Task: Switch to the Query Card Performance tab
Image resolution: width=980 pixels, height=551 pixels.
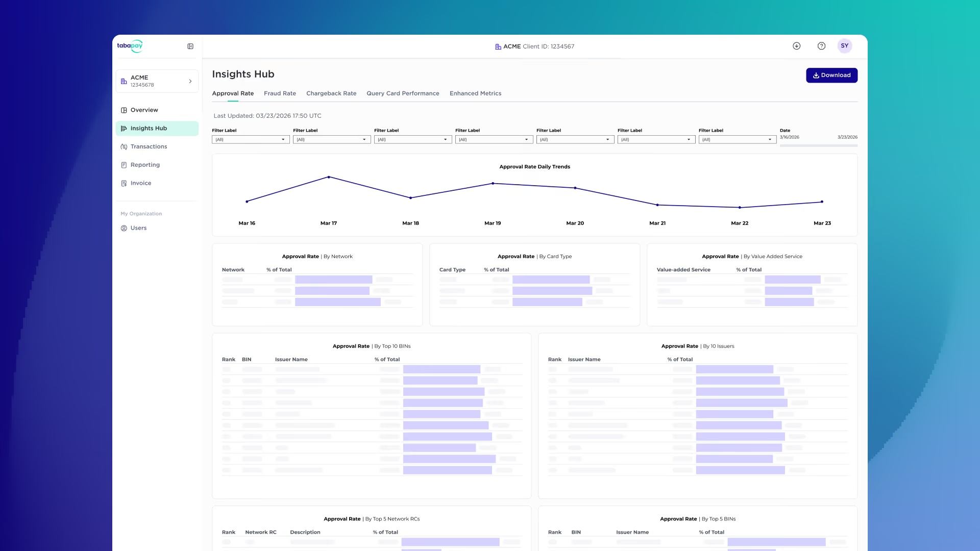Action: [403, 93]
